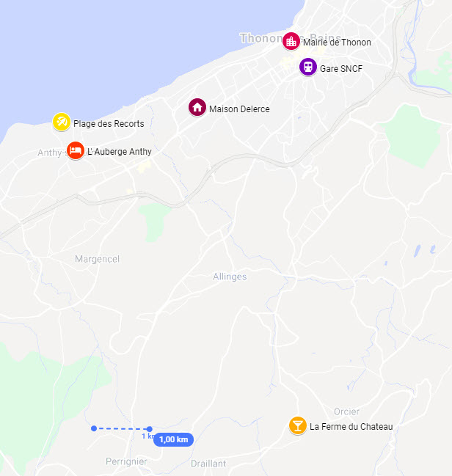
Task: Select the Gare SNCF train icon
Action: (308, 67)
